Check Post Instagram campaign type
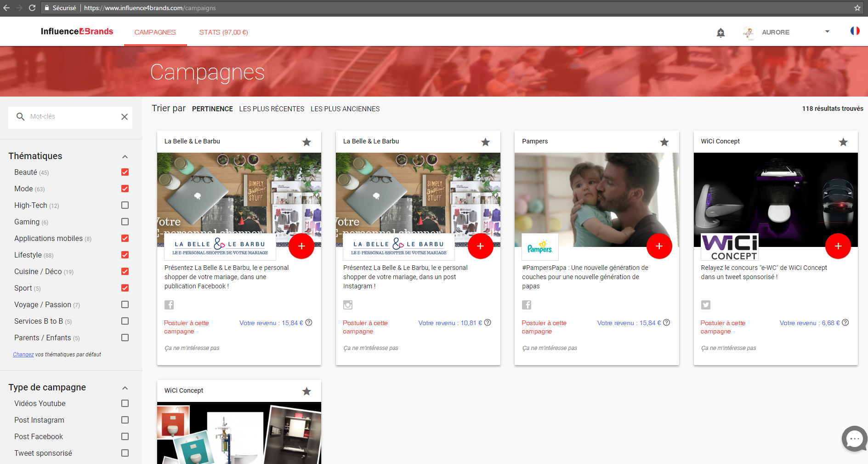The height and width of the screenshot is (464, 868). (125, 420)
